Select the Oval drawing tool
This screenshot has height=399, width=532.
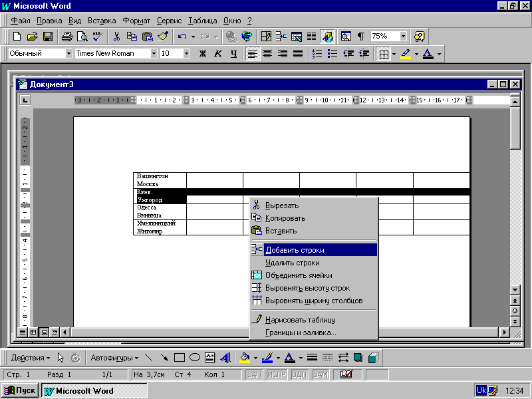point(195,358)
